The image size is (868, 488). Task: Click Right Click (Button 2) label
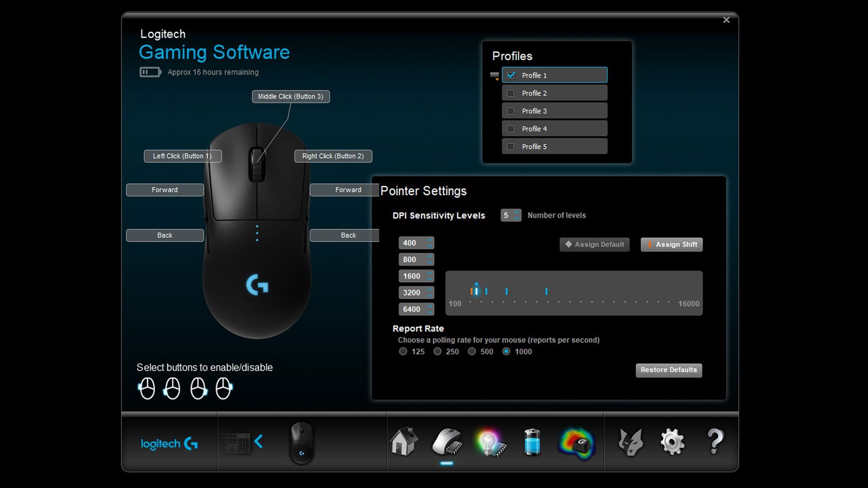[333, 156]
